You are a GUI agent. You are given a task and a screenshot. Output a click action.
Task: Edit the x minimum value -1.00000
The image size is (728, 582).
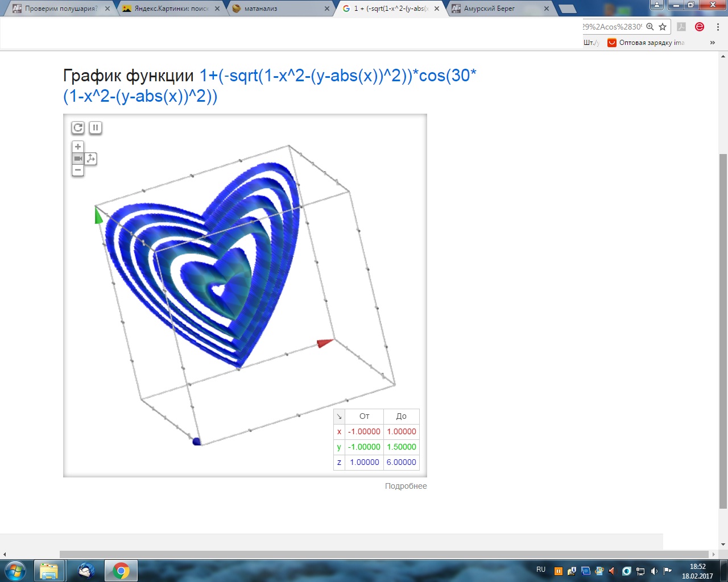[364, 432]
